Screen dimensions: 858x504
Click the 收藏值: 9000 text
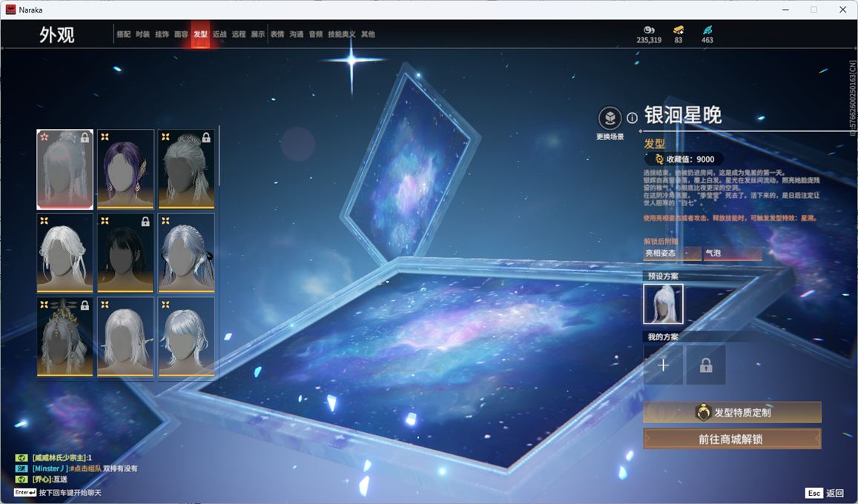coord(690,159)
